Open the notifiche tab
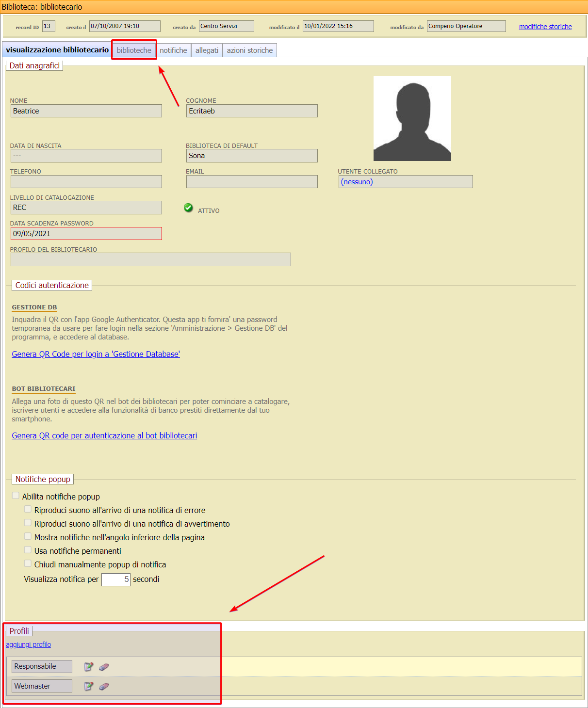 pos(173,50)
